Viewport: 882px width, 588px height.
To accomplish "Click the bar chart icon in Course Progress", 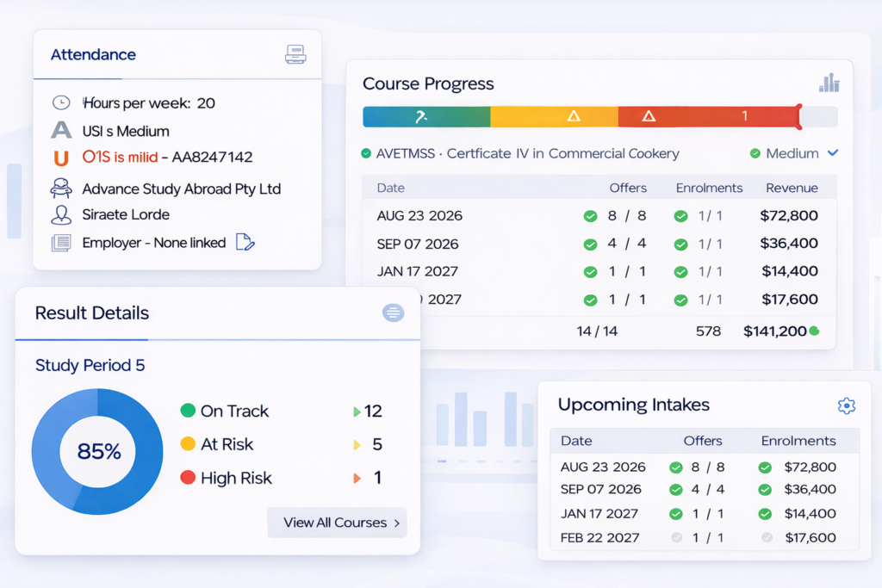I will 829,83.
